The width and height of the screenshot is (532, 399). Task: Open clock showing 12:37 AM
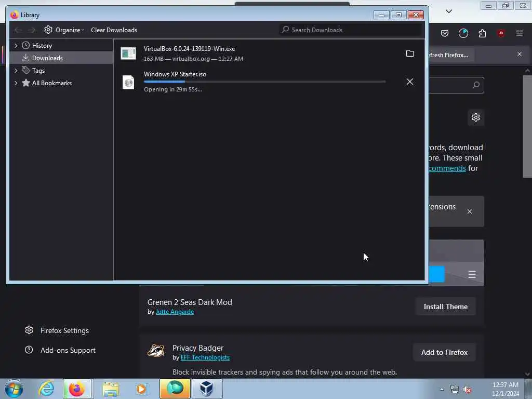pos(505,389)
